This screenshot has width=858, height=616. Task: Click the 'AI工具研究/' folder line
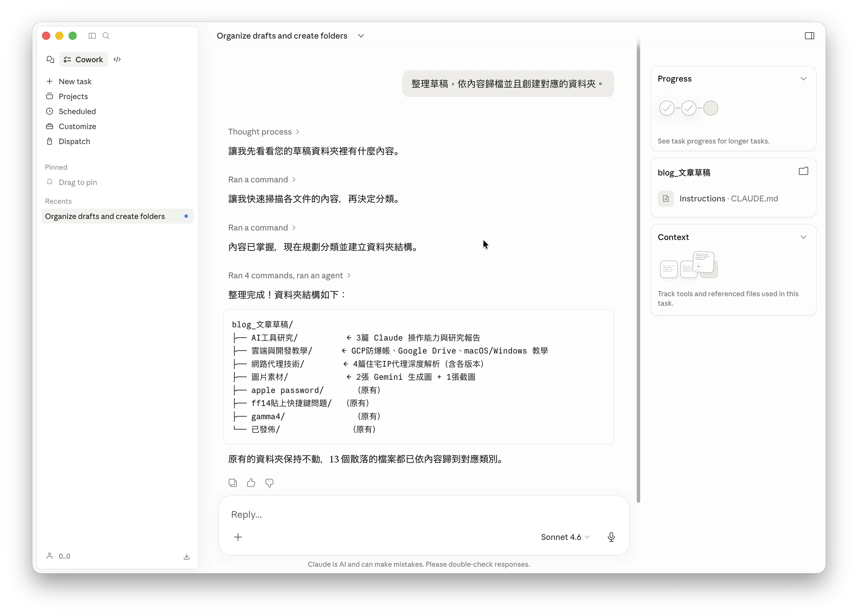pos(356,337)
